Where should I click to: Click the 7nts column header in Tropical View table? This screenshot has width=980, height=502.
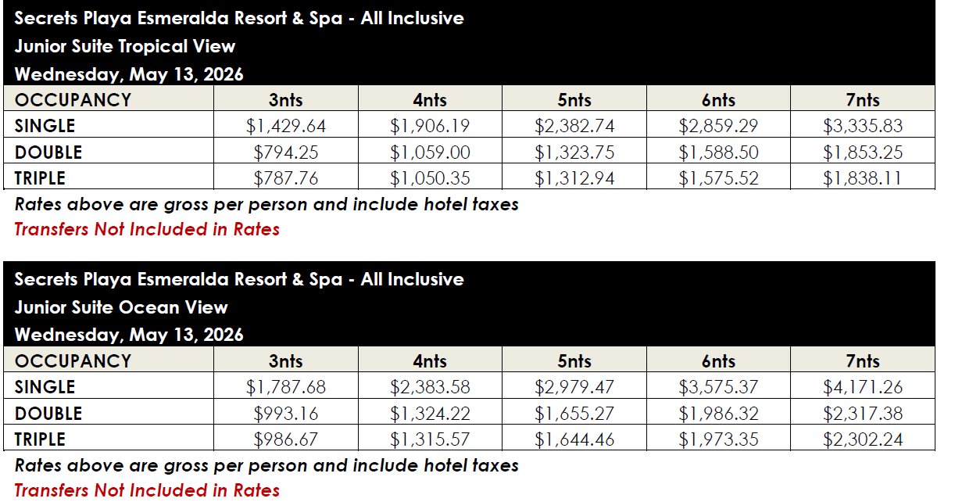click(x=863, y=100)
